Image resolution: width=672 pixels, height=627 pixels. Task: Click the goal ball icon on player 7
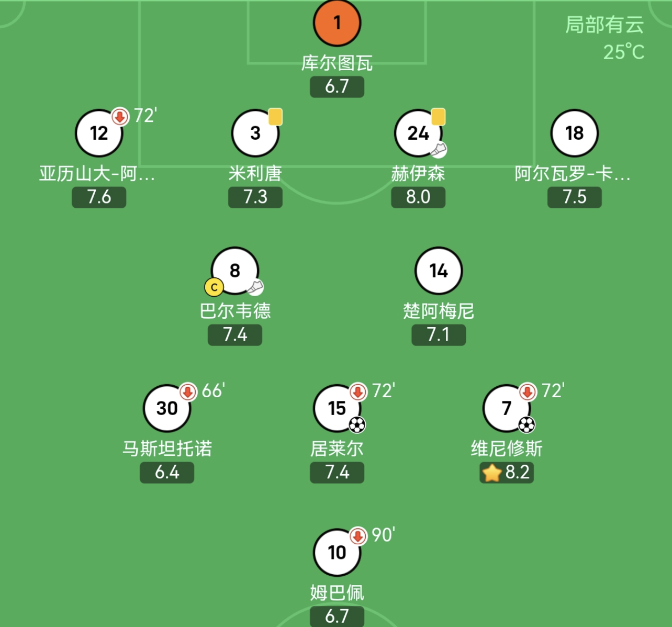[527, 424]
